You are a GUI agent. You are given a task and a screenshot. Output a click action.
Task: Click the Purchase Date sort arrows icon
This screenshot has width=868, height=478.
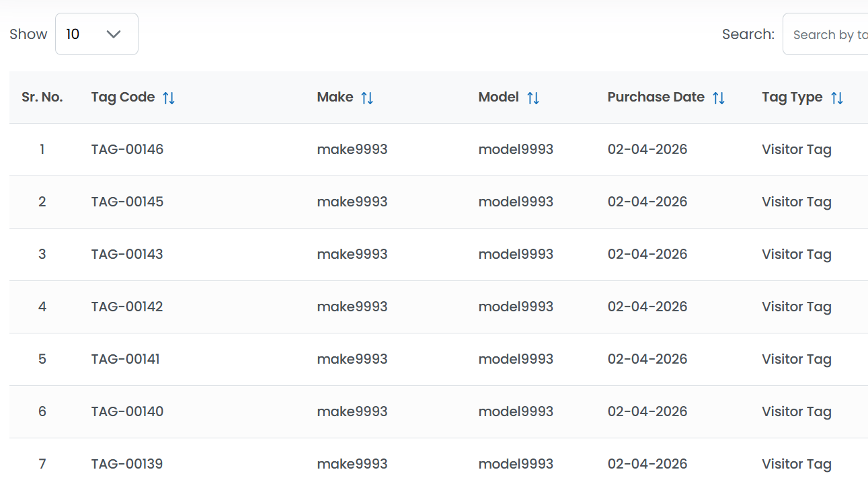click(719, 98)
